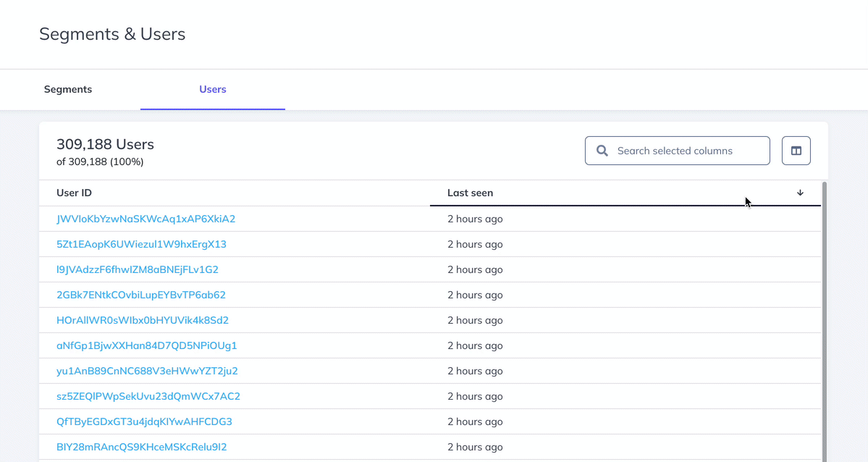The width and height of the screenshot is (868, 462).
Task: Open user sz5ZEQlPWpSekUvu23dQmWCx7AC2
Action: 148,396
